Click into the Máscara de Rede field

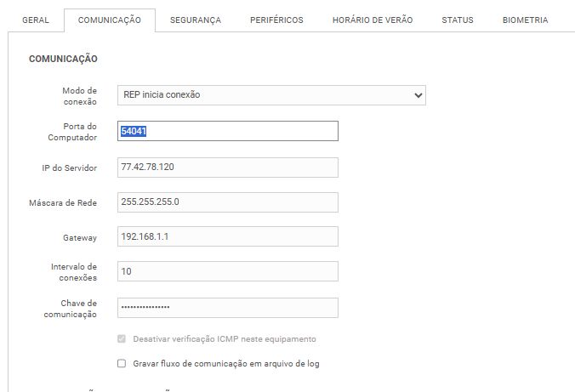coord(227,202)
